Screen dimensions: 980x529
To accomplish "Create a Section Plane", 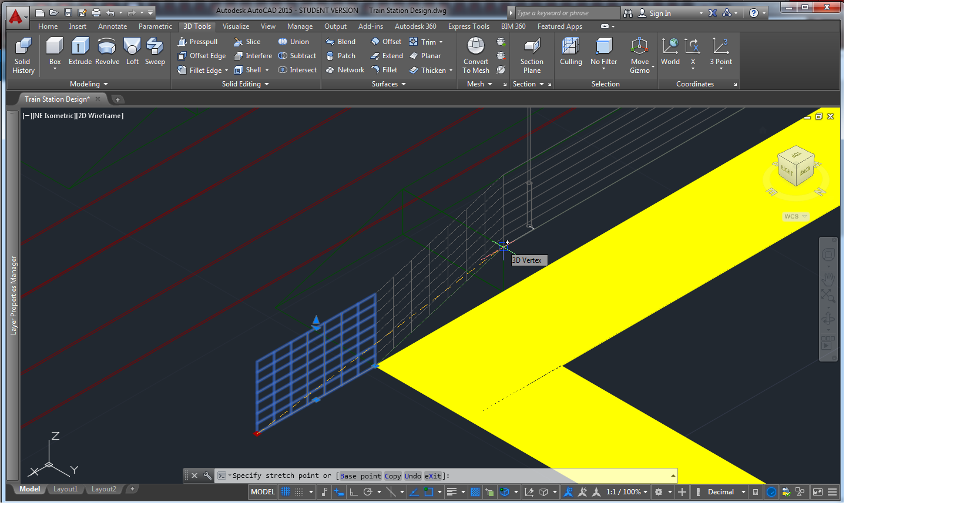I will 532,56.
